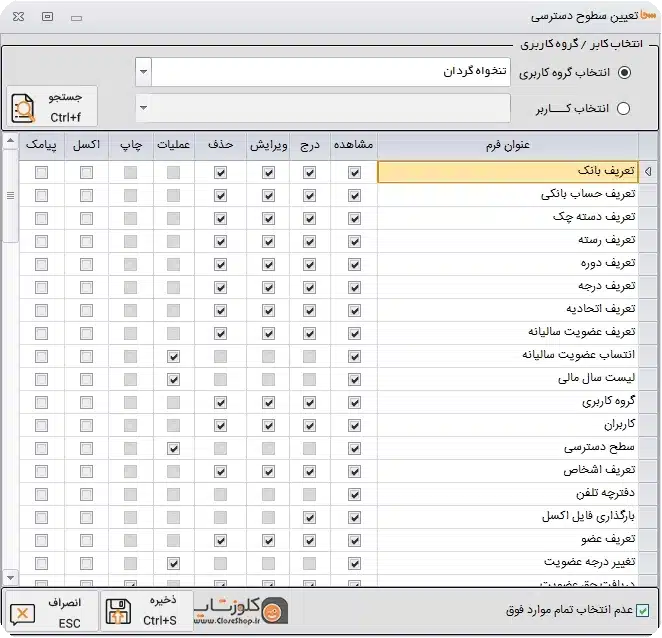
Task: Uncheck درج for تعریف عضویت سالیانه
Action: (309, 334)
